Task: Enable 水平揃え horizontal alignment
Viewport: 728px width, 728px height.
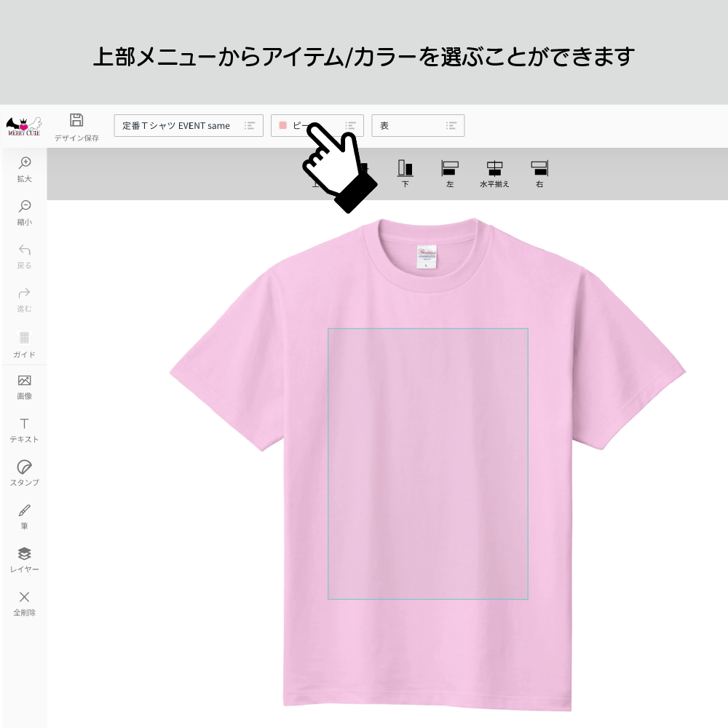Action: pyautogui.click(x=495, y=173)
